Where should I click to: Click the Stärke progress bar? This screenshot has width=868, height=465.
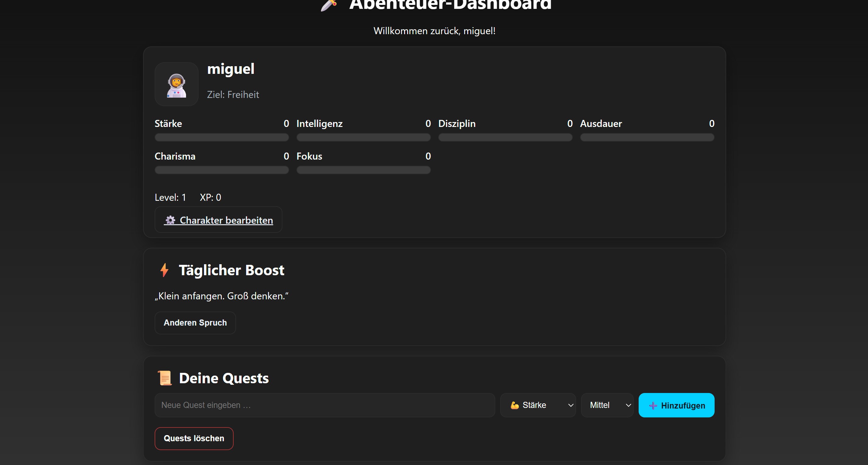click(221, 137)
